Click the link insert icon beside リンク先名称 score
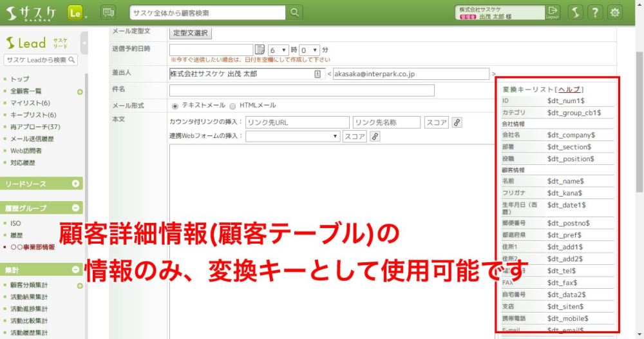 457,122
